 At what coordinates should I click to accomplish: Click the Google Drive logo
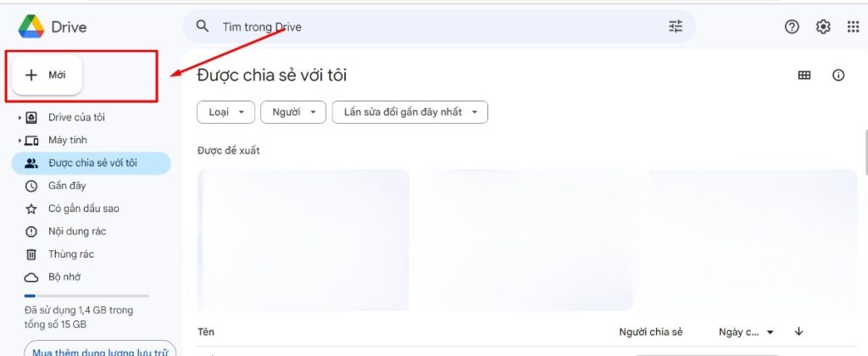click(31, 26)
